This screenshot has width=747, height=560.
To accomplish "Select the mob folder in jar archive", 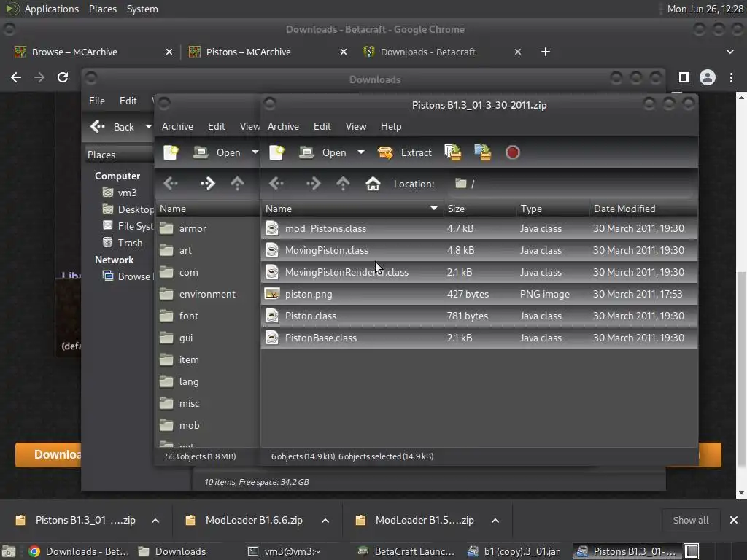I will [x=207, y=426].
